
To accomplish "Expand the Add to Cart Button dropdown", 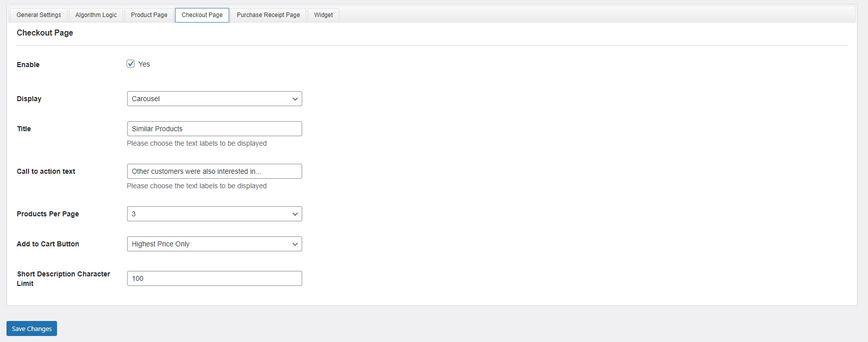I will (214, 244).
